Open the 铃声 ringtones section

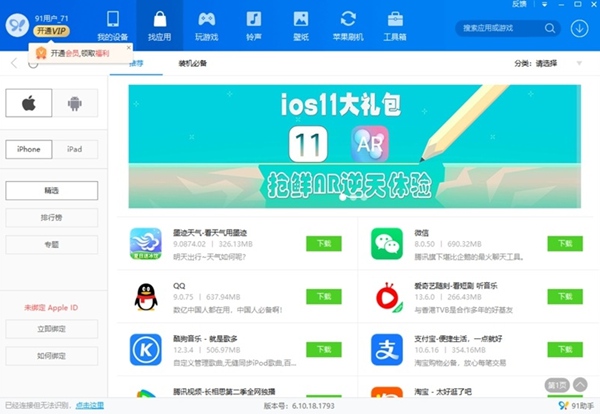tap(254, 25)
